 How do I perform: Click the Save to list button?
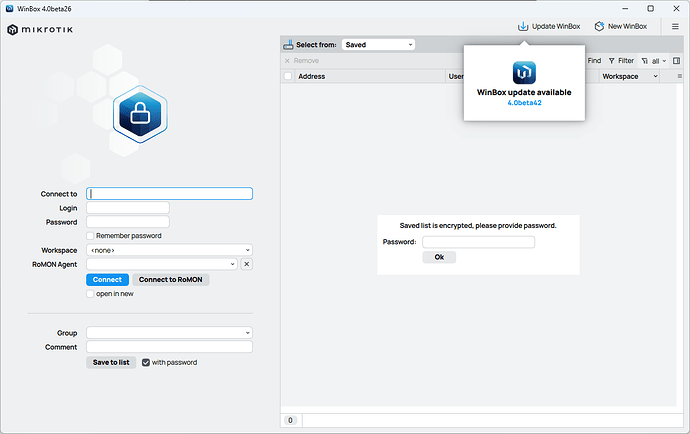(x=111, y=362)
